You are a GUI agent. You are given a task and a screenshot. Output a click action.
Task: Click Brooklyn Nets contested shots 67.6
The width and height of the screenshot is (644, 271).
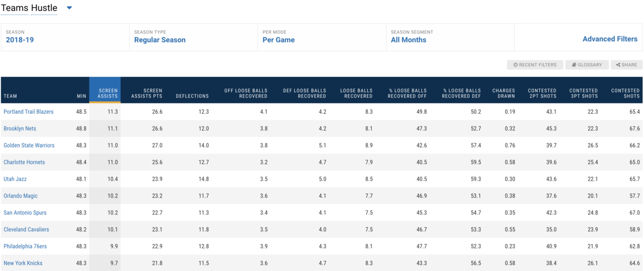635,129
